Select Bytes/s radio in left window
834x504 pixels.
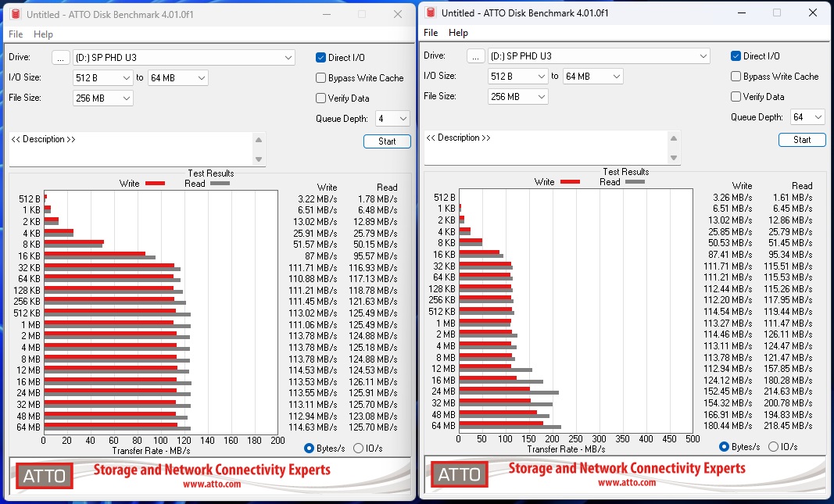(x=309, y=449)
